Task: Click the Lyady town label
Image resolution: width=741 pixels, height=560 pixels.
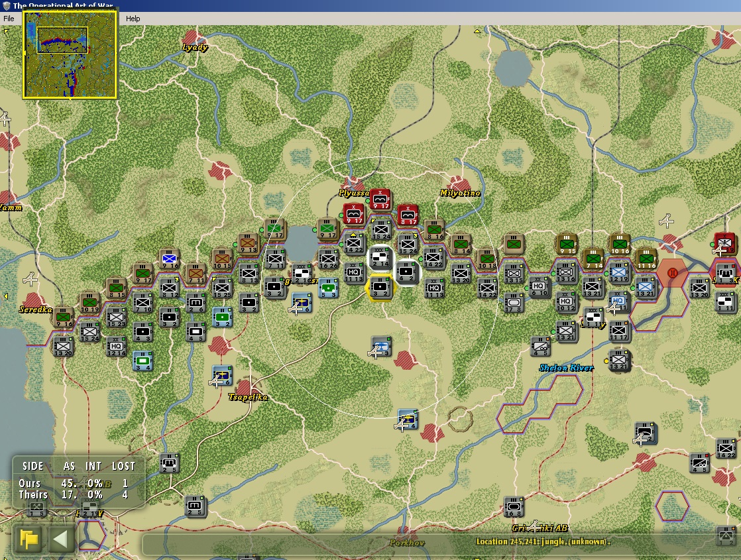Action: tap(195, 47)
